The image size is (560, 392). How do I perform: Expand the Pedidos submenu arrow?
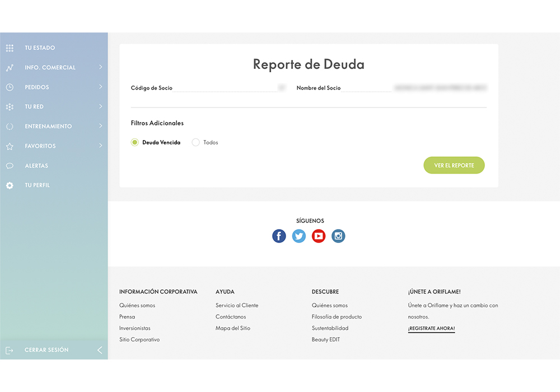(x=100, y=87)
